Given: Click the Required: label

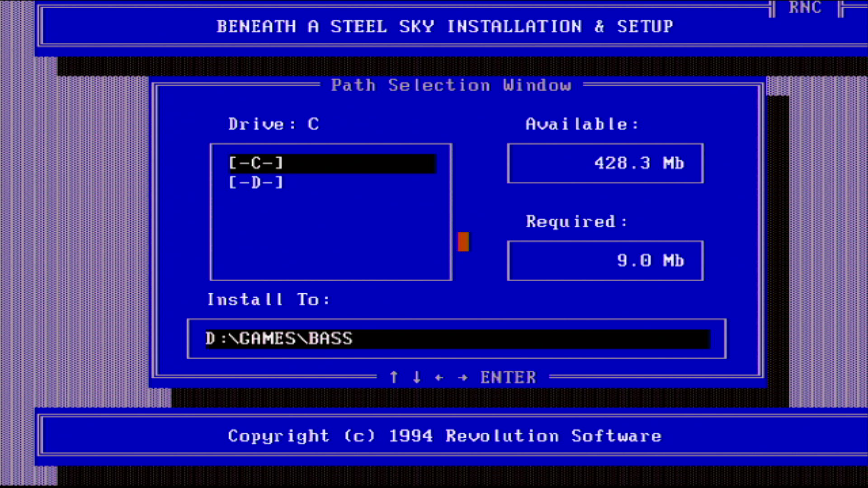Looking at the screenshot, I should coord(576,222).
